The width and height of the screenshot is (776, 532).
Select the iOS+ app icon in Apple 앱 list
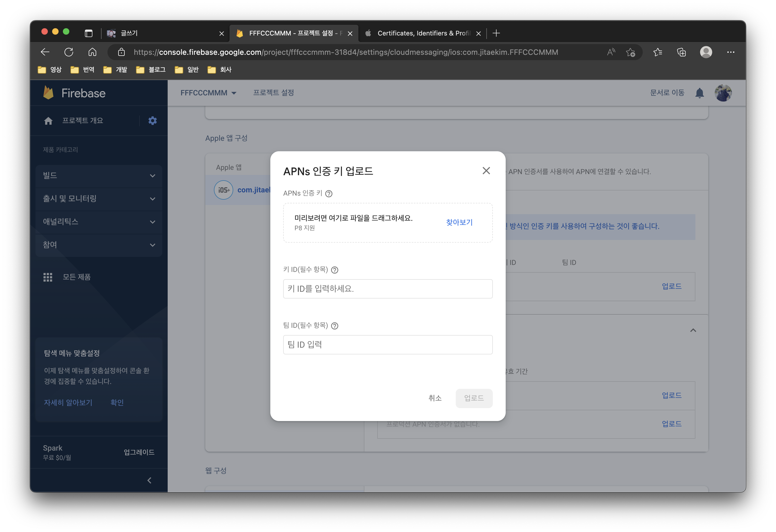pyautogui.click(x=223, y=190)
